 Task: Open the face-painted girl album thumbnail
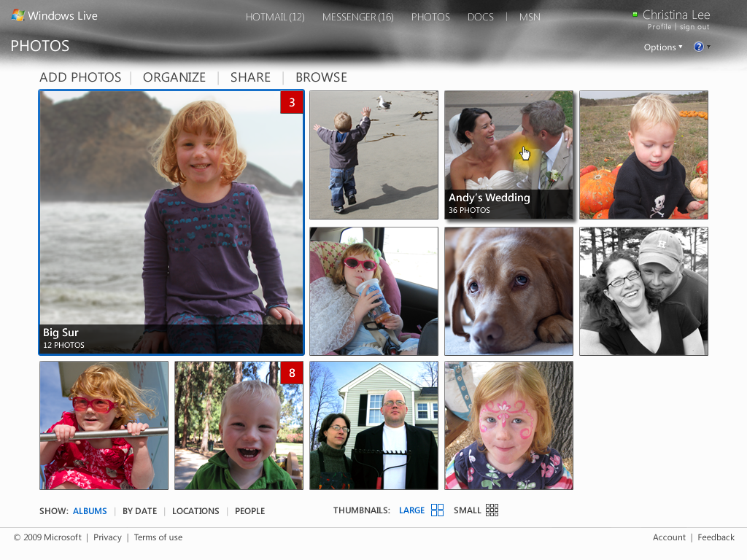[x=508, y=425]
